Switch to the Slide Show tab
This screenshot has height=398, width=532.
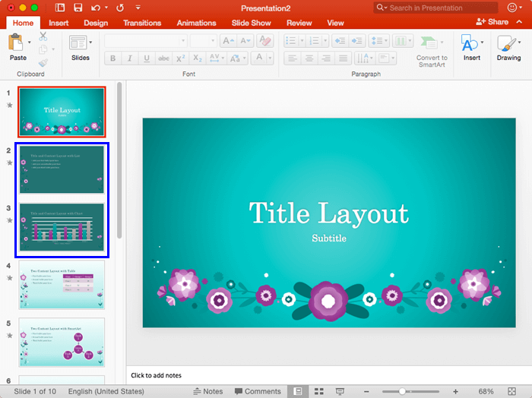[x=251, y=23]
